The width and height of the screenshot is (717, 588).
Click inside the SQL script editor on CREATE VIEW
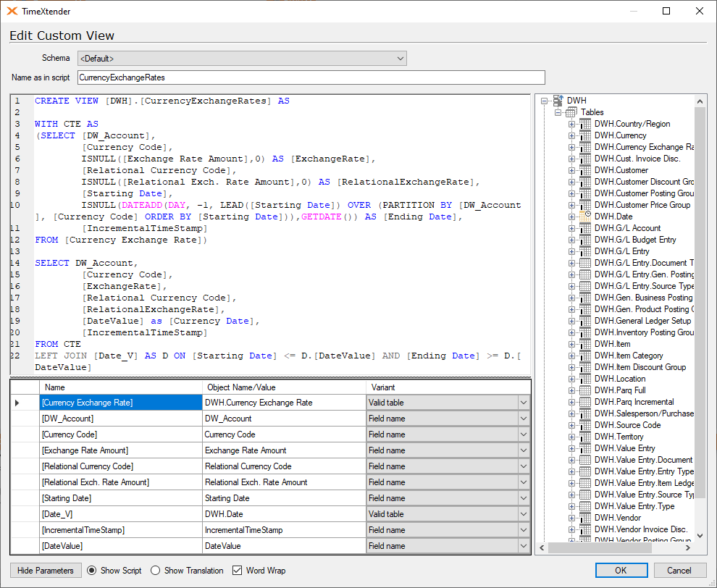coord(67,101)
